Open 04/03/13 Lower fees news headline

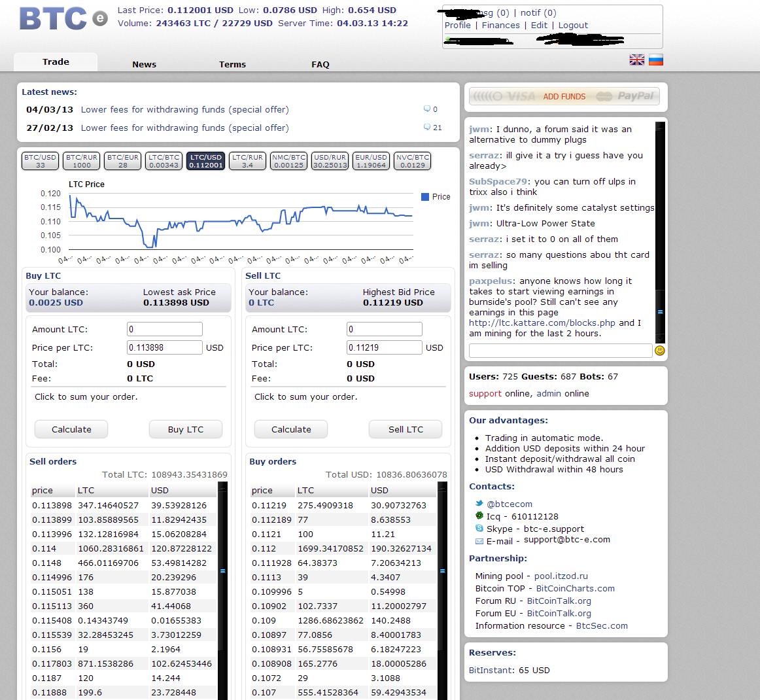pyautogui.click(x=184, y=109)
